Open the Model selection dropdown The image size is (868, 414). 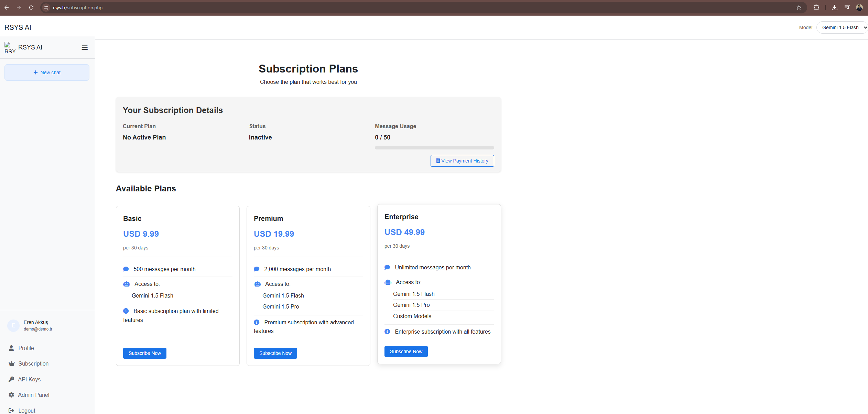[842, 27]
